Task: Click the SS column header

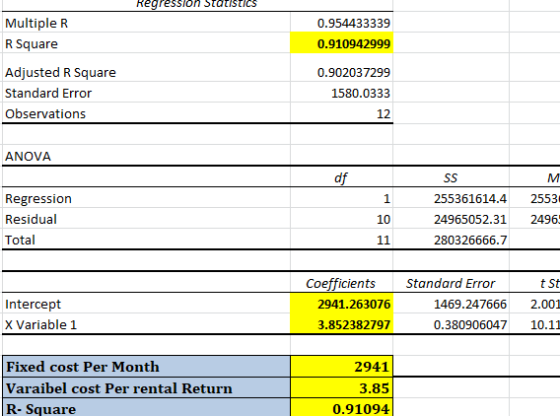Action: click(x=451, y=177)
